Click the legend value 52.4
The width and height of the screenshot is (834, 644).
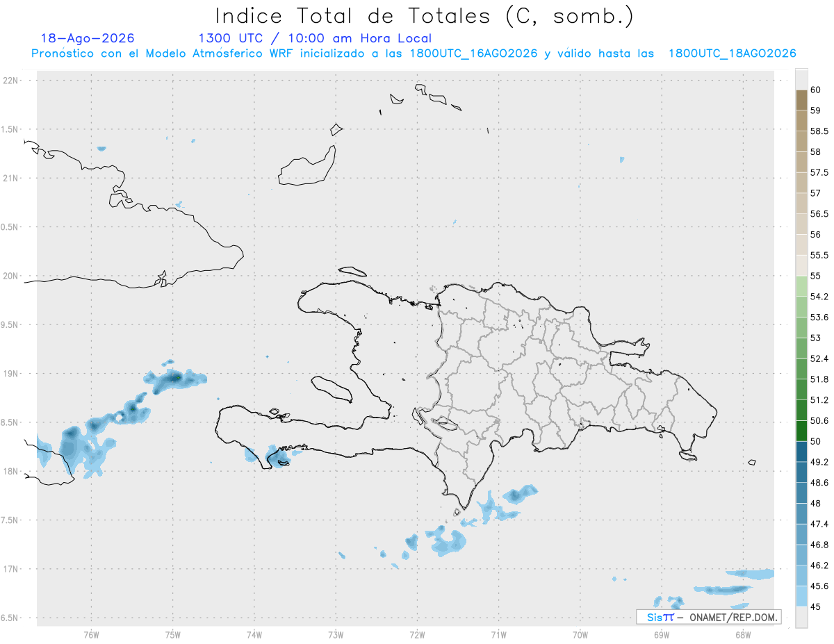(x=819, y=359)
